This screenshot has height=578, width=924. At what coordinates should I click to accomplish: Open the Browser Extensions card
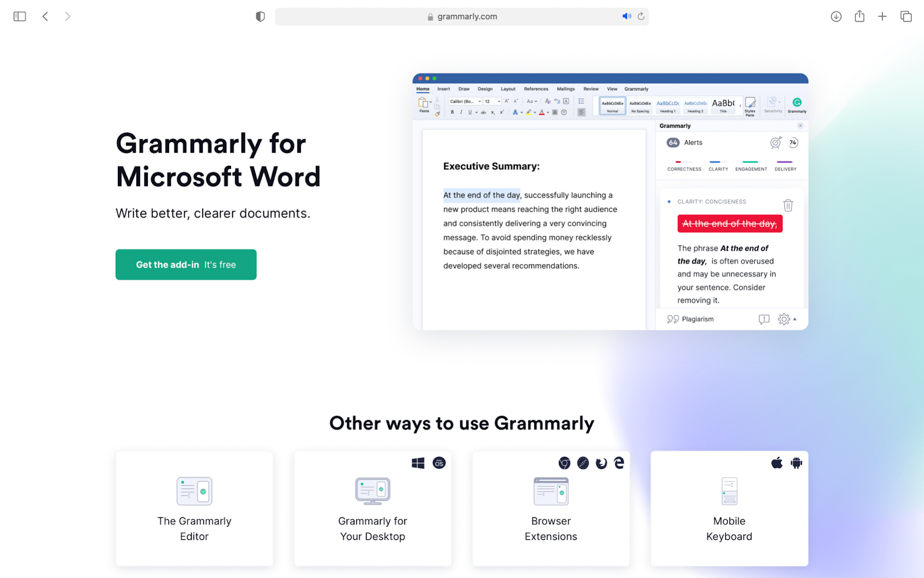tap(551, 509)
